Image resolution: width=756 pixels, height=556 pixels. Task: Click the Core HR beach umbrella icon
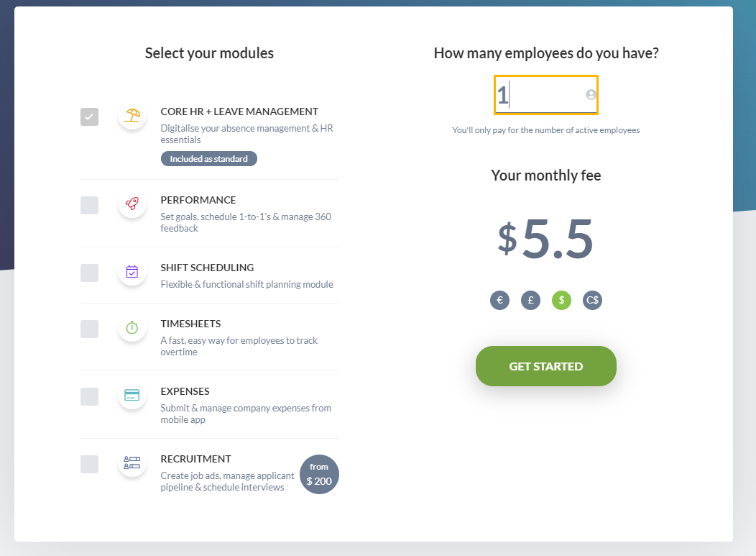(x=132, y=117)
